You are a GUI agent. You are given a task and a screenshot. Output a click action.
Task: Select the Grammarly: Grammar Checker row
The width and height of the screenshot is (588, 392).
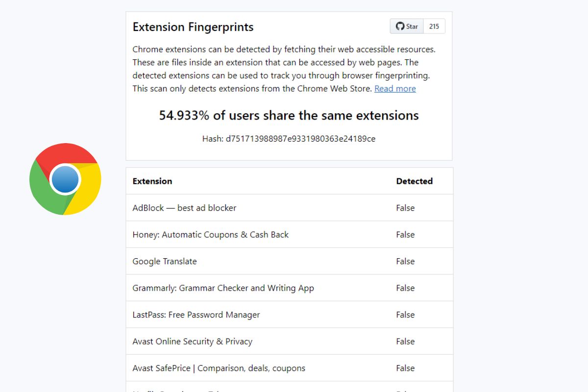pos(289,288)
